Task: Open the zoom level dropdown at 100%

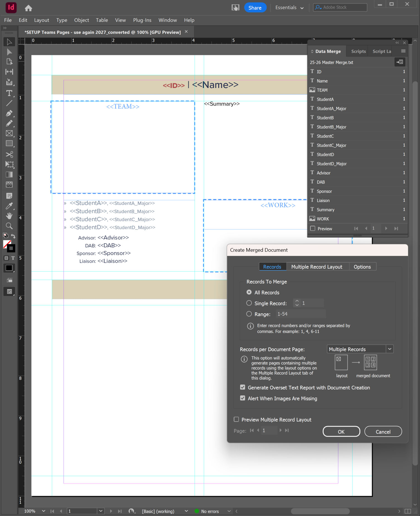Action: click(43, 511)
